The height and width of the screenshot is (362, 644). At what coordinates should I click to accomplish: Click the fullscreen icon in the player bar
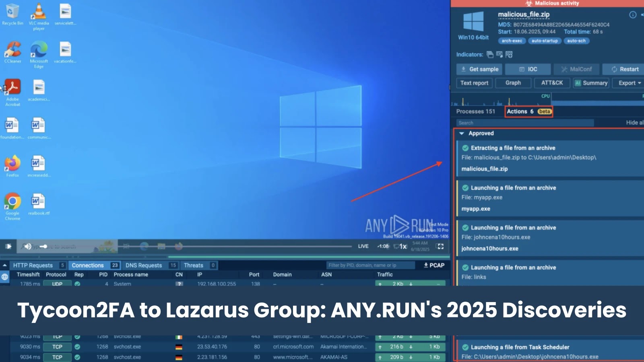440,246
